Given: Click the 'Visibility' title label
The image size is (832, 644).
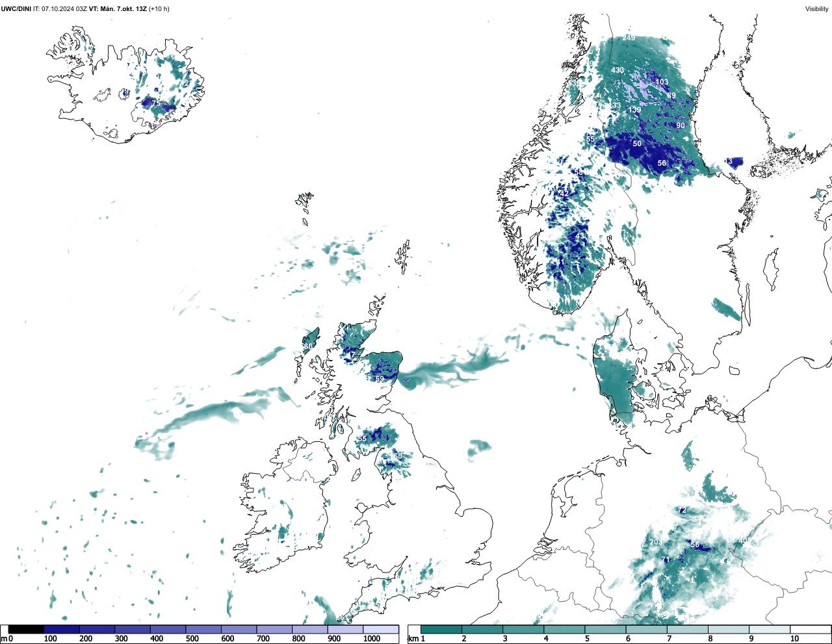Looking at the screenshot, I should point(817,9).
